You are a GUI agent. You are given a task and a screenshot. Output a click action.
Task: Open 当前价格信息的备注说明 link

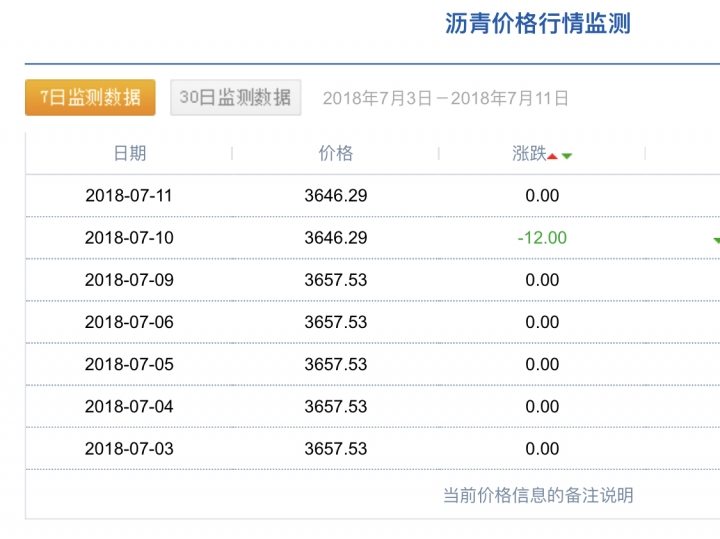[x=538, y=495]
